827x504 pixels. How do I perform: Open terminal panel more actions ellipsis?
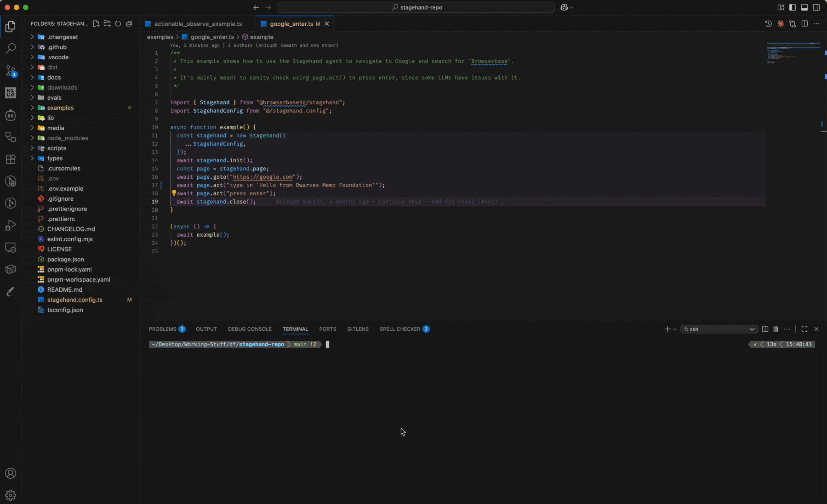(787, 329)
